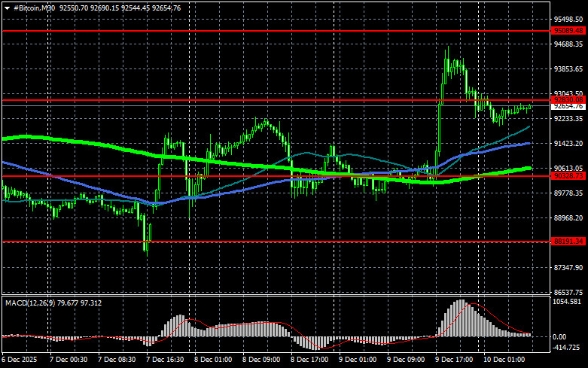The width and height of the screenshot is (588, 368).
Task: Click the 87347.90 price scale value
Action: pyautogui.click(x=568, y=268)
